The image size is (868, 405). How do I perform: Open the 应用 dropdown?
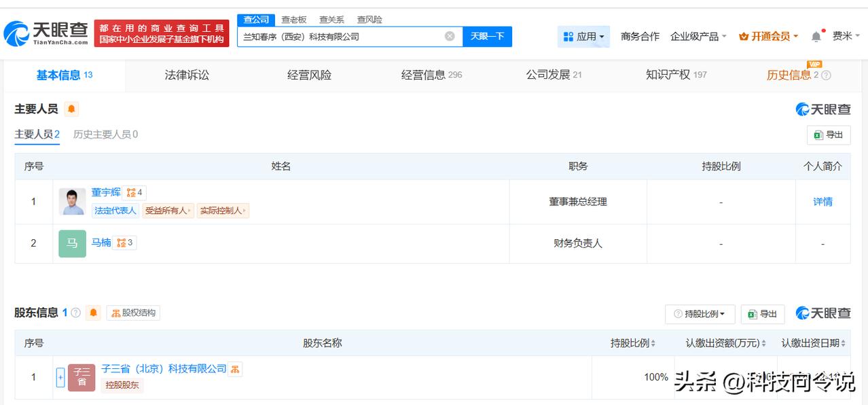coord(584,37)
